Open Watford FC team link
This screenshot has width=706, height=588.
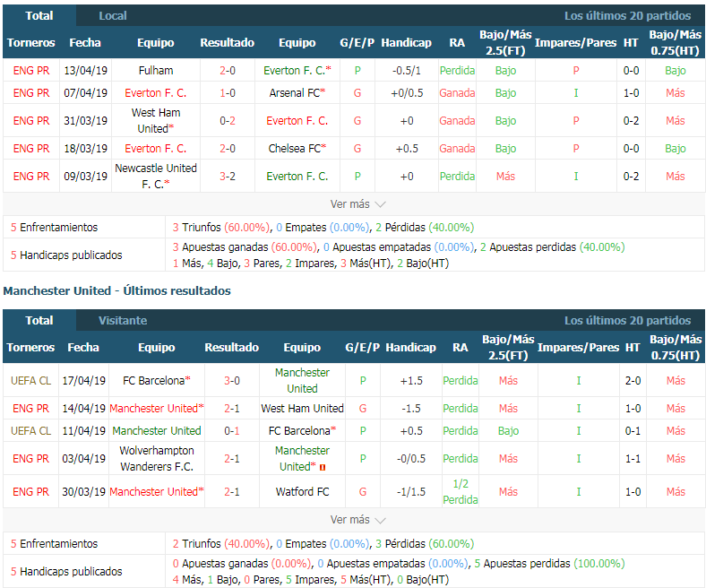pos(302,491)
